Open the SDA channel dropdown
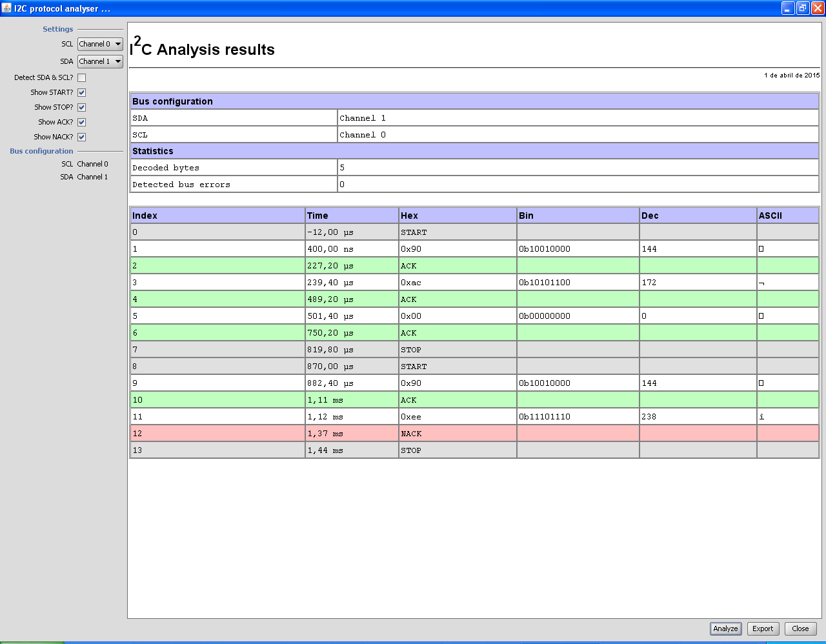This screenshot has width=826, height=644. (100, 61)
